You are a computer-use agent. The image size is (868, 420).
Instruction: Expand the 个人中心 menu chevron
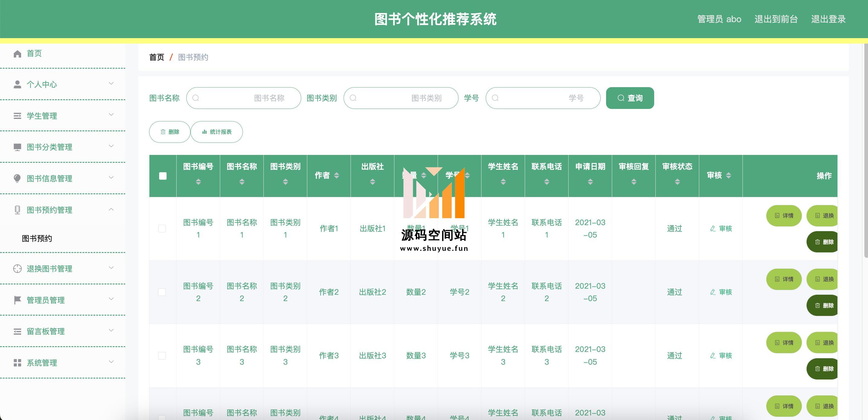coord(111,83)
